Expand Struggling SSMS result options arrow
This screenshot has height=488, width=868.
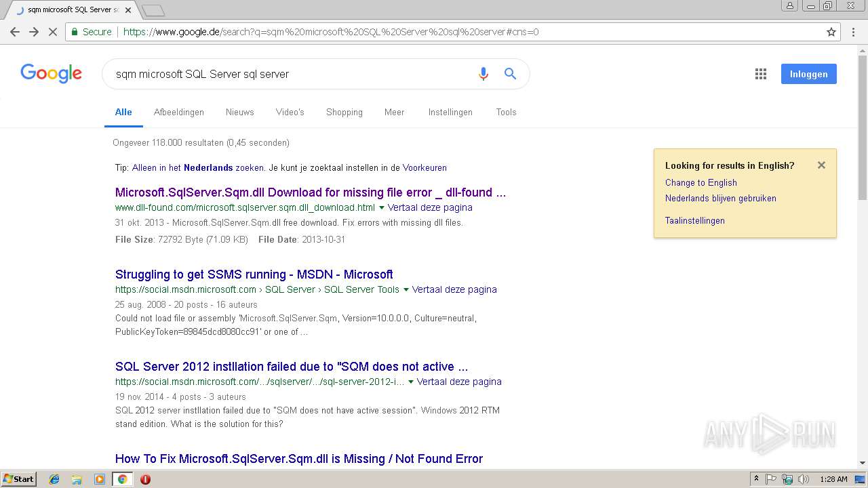click(406, 290)
